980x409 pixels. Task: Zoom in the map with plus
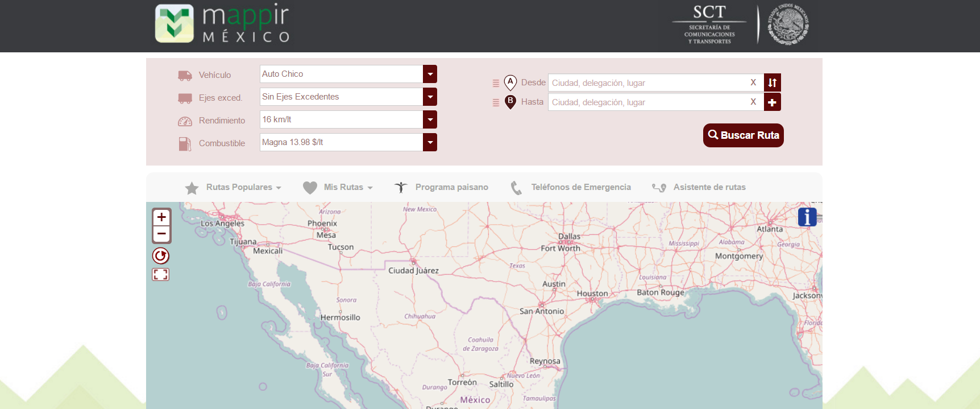pos(161,217)
